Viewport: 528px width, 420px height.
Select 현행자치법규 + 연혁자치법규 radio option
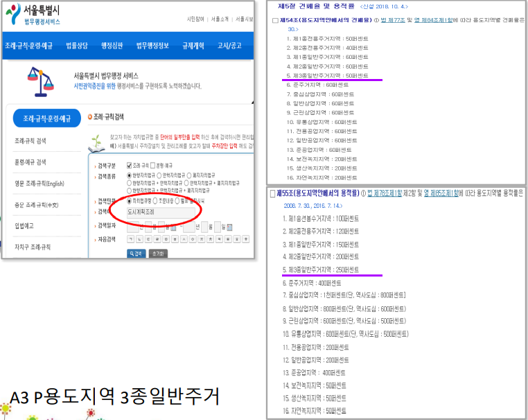129,183
